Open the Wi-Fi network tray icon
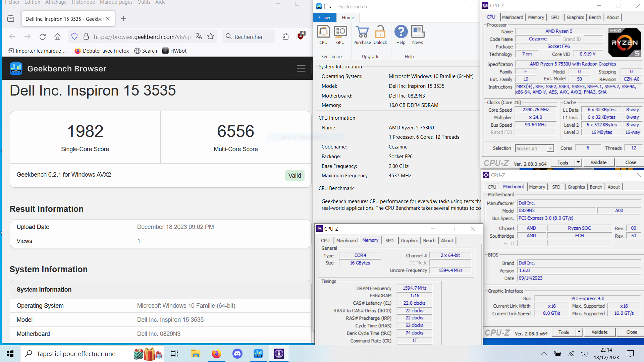 click(571, 354)
